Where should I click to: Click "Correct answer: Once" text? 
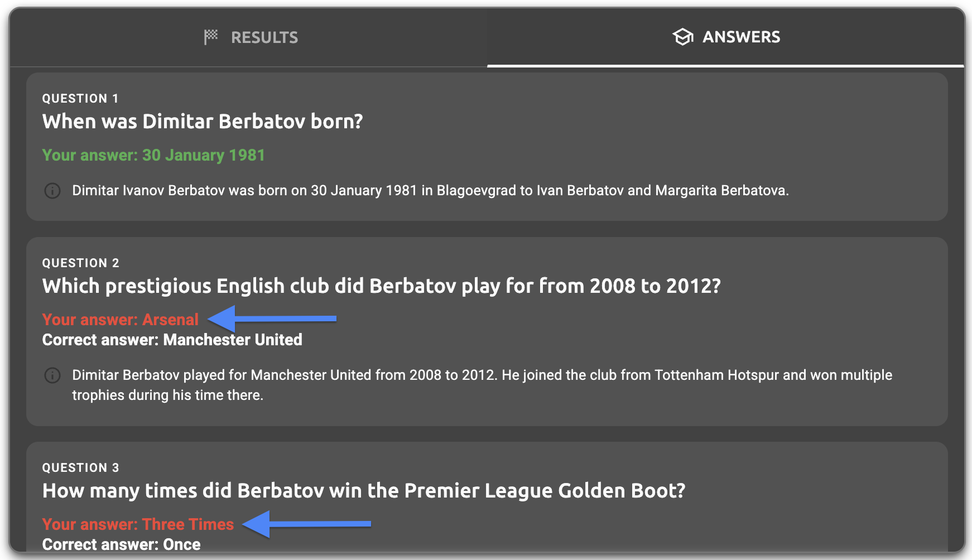click(122, 544)
